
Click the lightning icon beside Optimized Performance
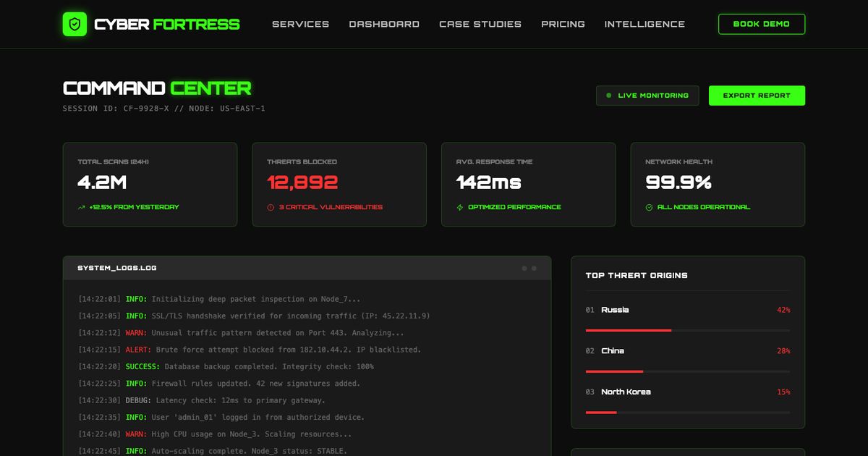click(x=460, y=208)
